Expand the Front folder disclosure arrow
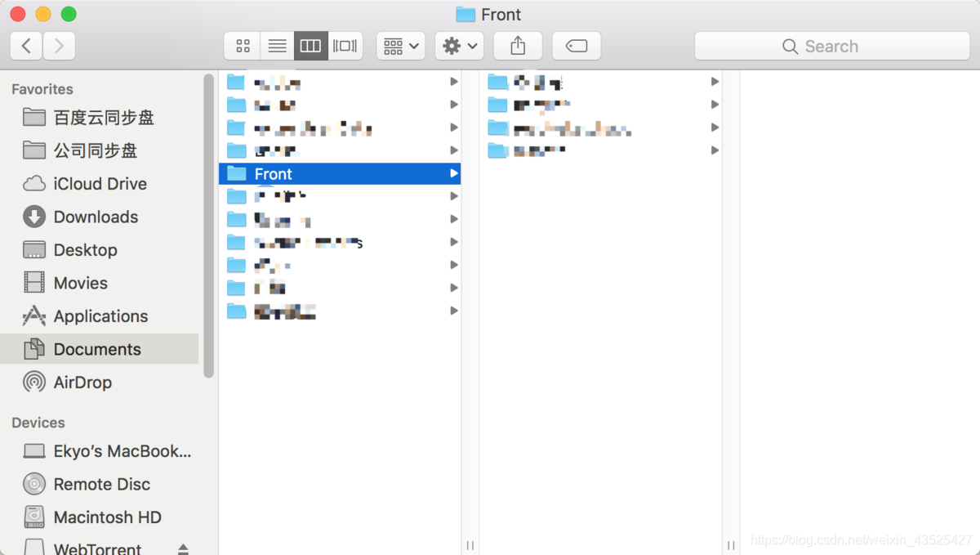Screen dimensions: 980x555 coord(453,173)
